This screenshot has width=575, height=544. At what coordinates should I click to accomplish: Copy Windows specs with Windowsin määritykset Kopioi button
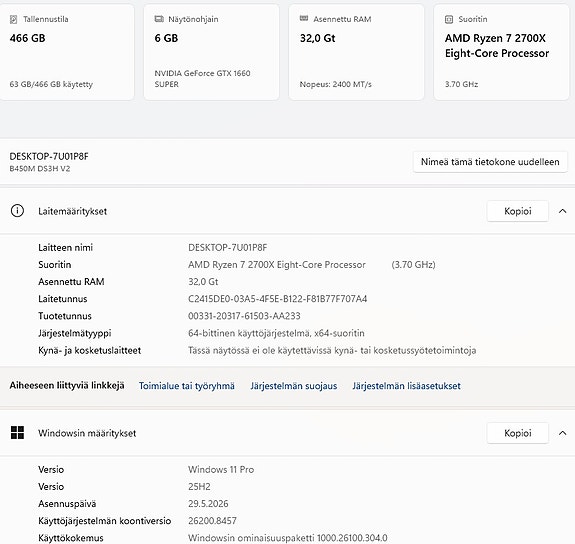pyautogui.click(x=517, y=433)
